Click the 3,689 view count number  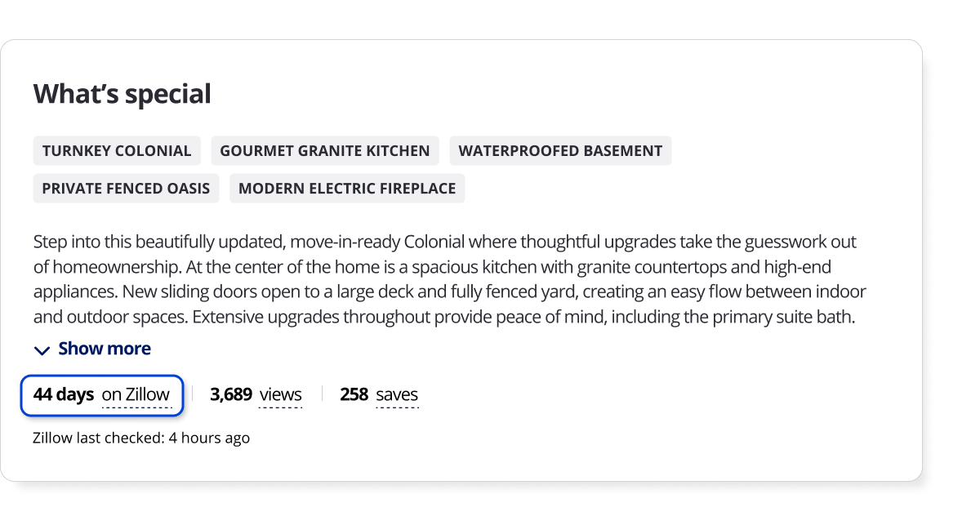tap(231, 394)
